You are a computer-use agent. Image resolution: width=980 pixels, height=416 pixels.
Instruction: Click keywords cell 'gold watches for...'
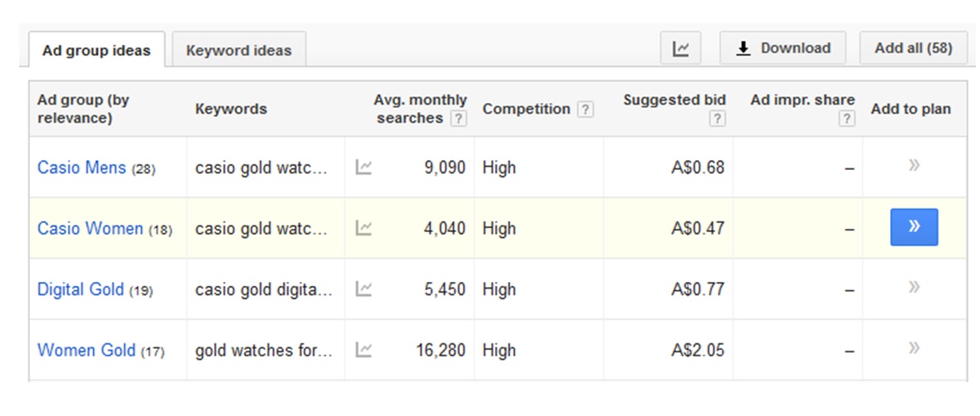coord(264,351)
